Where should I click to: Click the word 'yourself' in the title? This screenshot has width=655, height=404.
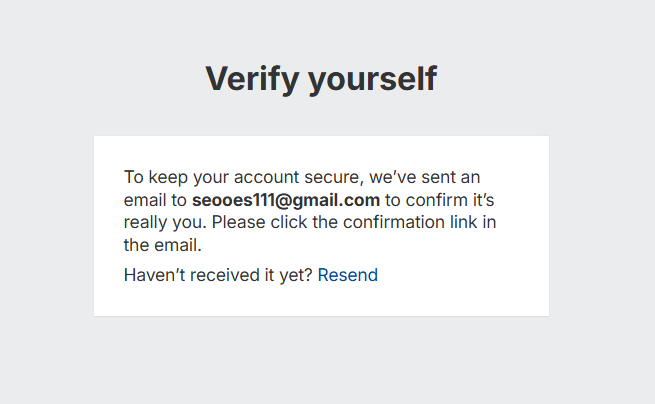pyautogui.click(x=372, y=78)
